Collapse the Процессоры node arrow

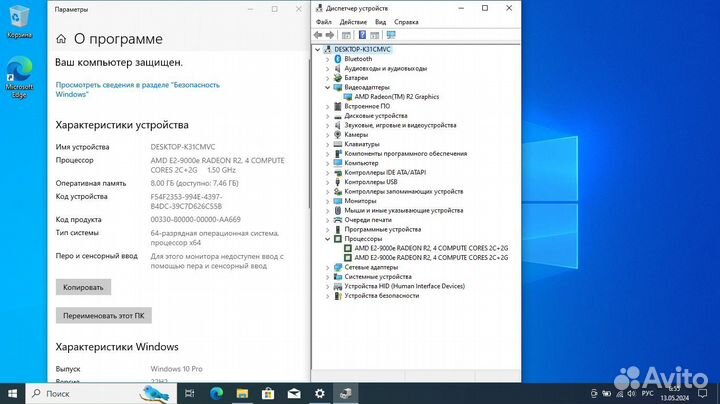pos(327,239)
